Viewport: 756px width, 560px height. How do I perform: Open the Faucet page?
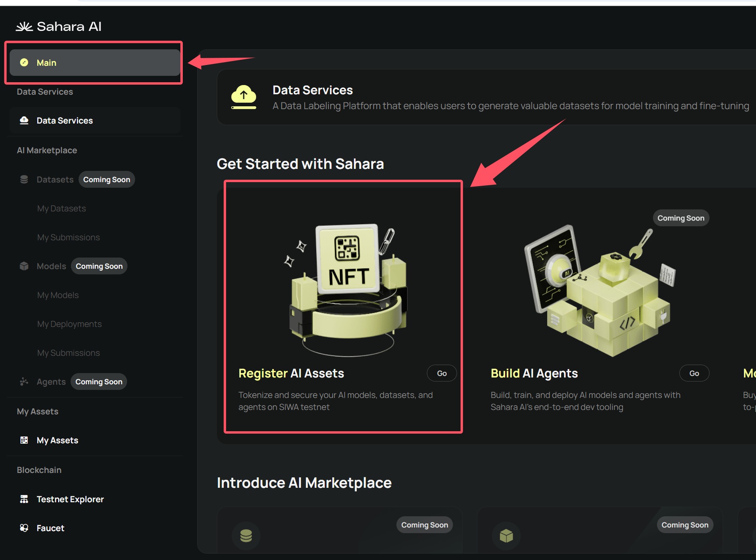[x=50, y=528]
